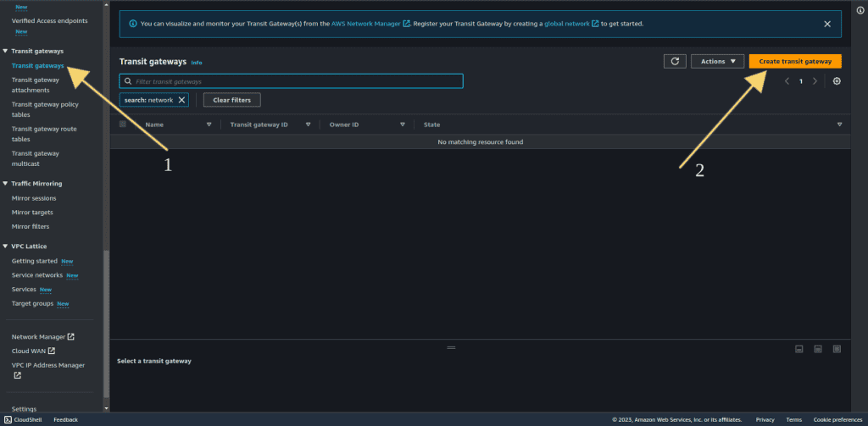The image size is (868, 426).
Task: Open Transit gateway attachments in sidebar
Action: click(x=35, y=85)
